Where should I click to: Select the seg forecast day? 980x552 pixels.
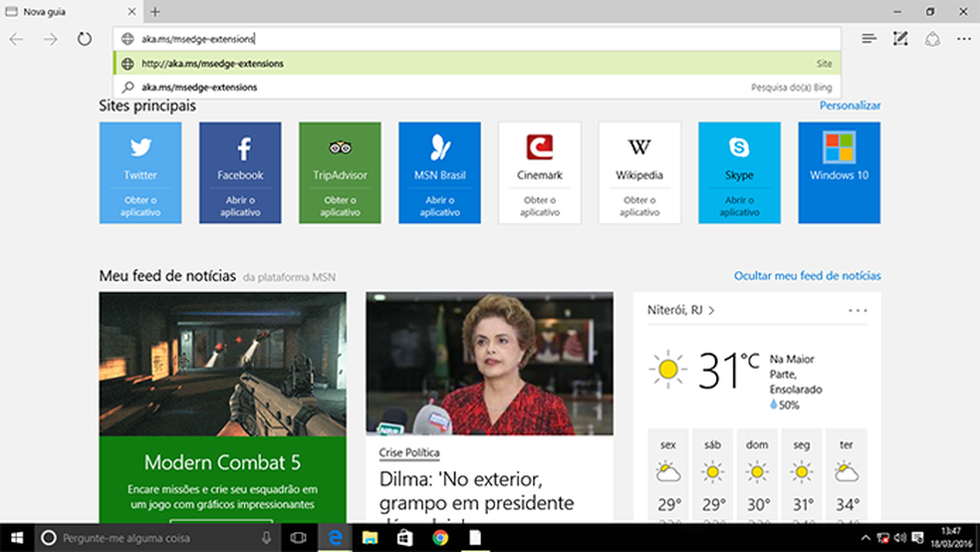coord(802,476)
